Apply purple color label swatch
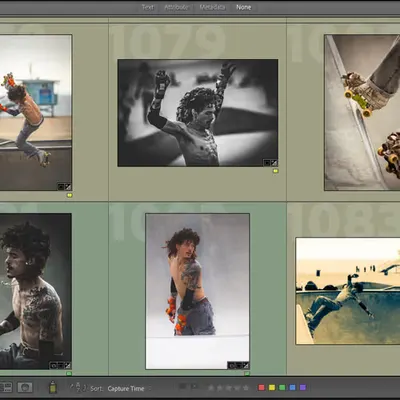This screenshot has height=400, width=400. point(303,387)
